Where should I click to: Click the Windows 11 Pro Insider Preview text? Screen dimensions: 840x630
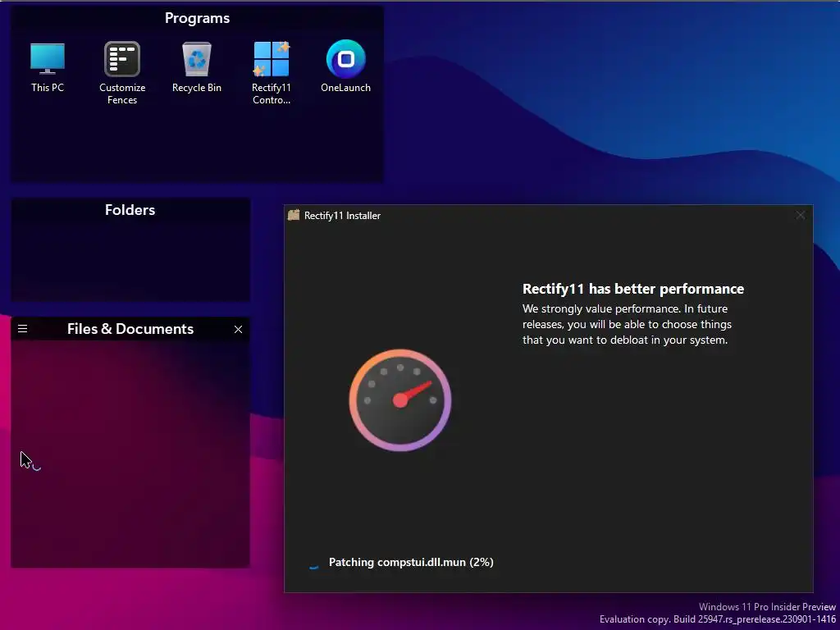767,607
